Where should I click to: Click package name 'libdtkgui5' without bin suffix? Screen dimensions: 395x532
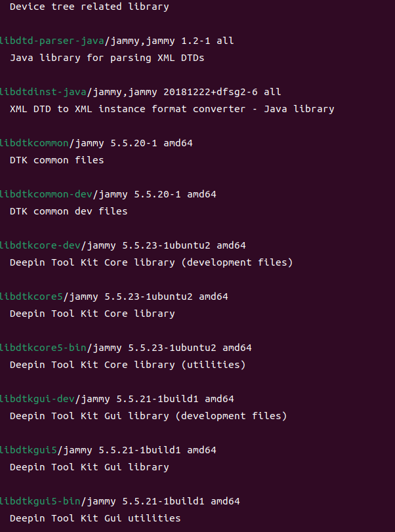click(28, 451)
